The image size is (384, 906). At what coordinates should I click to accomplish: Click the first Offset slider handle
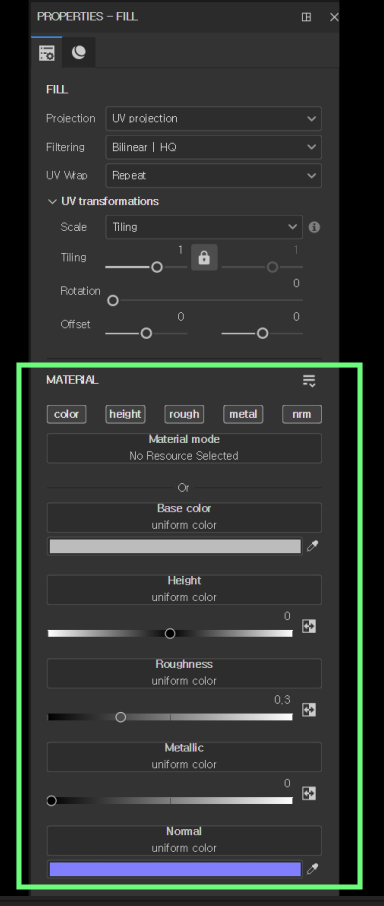point(146,333)
